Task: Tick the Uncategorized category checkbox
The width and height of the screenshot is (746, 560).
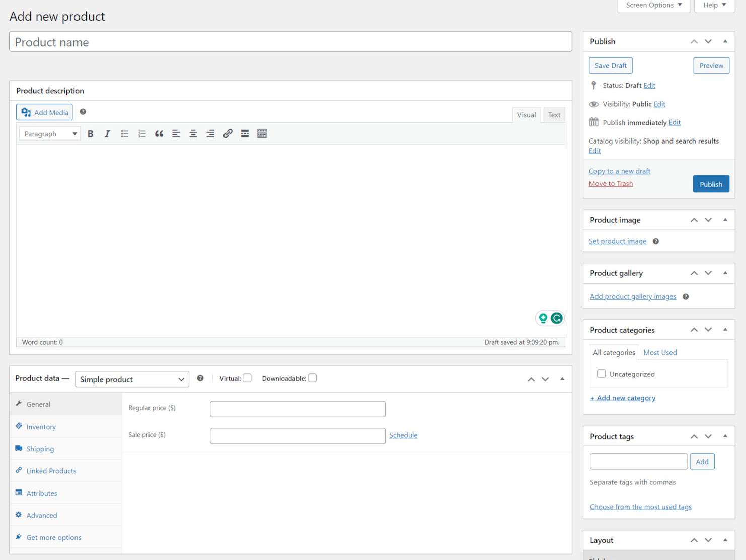Action: pyautogui.click(x=601, y=374)
